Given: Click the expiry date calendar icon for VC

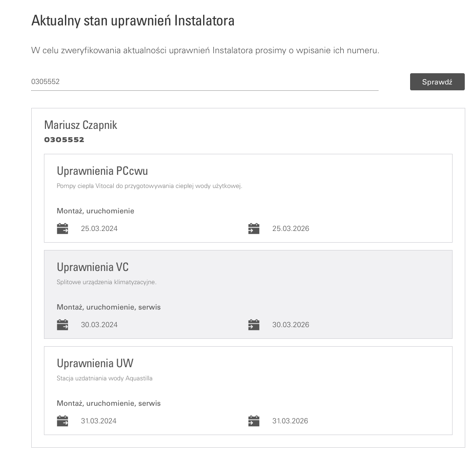Looking at the screenshot, I should coord(254,325).
